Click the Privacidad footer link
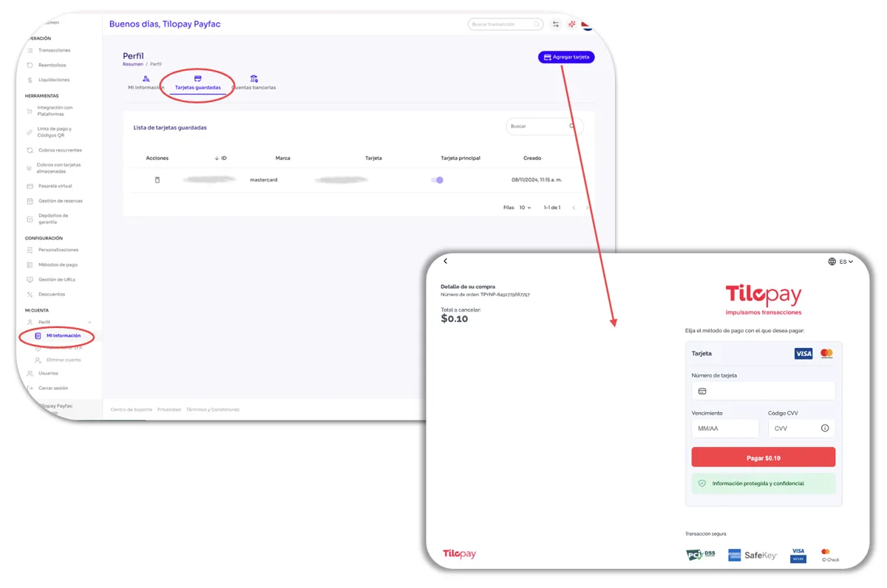The image size is (887, 588). pos(169,409)
